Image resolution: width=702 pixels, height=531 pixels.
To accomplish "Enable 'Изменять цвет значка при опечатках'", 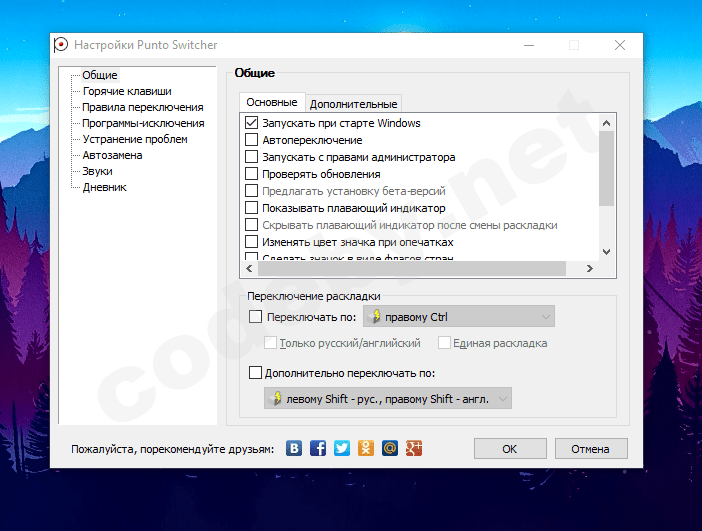I will pos(252,242).
